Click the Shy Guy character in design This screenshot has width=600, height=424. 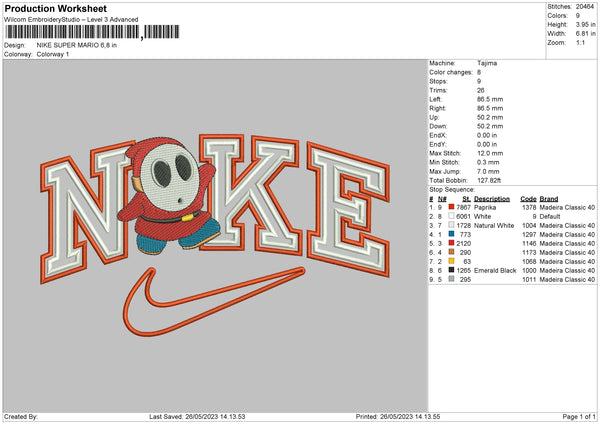tap(170, 196)
